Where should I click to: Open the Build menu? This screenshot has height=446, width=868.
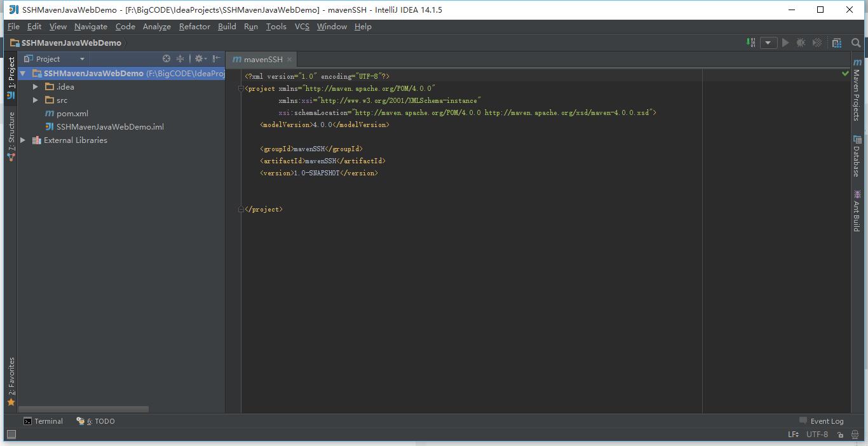(x=227, y=26)
